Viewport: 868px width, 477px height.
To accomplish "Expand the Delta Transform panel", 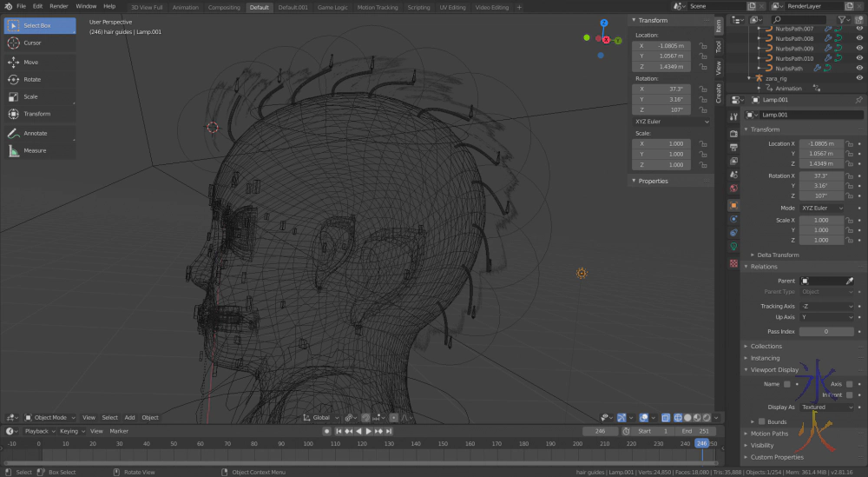I will coord(777,255).
